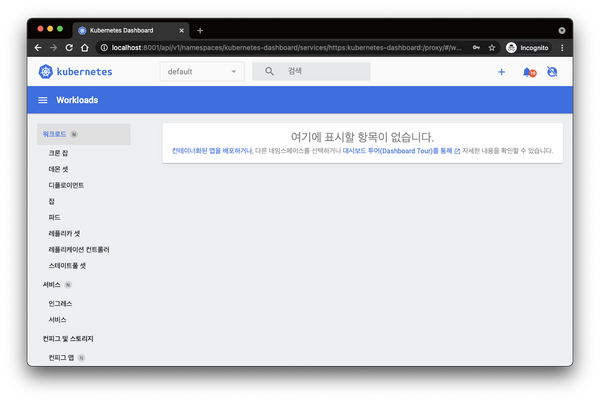Bookmark this page with the star icon
Image resolution: width=600 pixels, height=402 pixels.
(x=492, y=47)
